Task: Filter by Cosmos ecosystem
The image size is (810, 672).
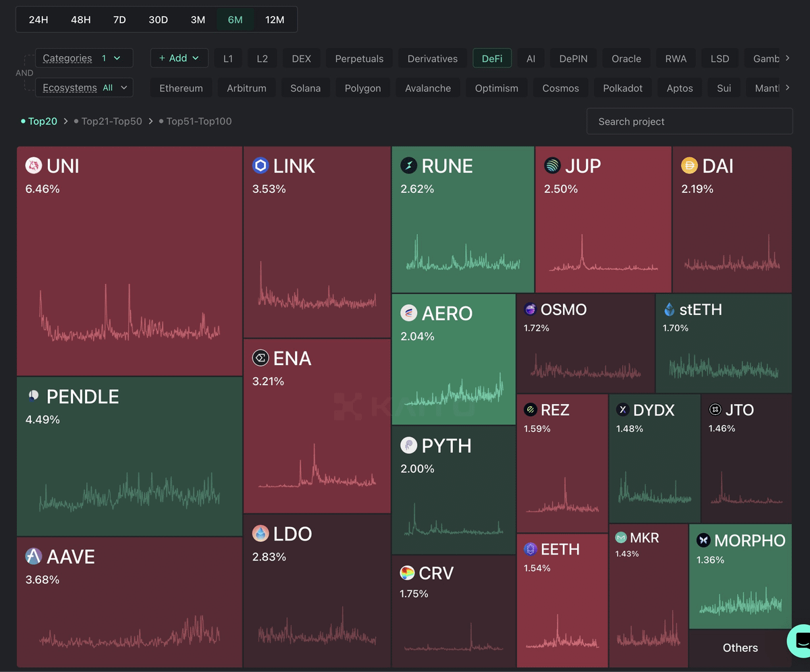Action: point(561,88)
